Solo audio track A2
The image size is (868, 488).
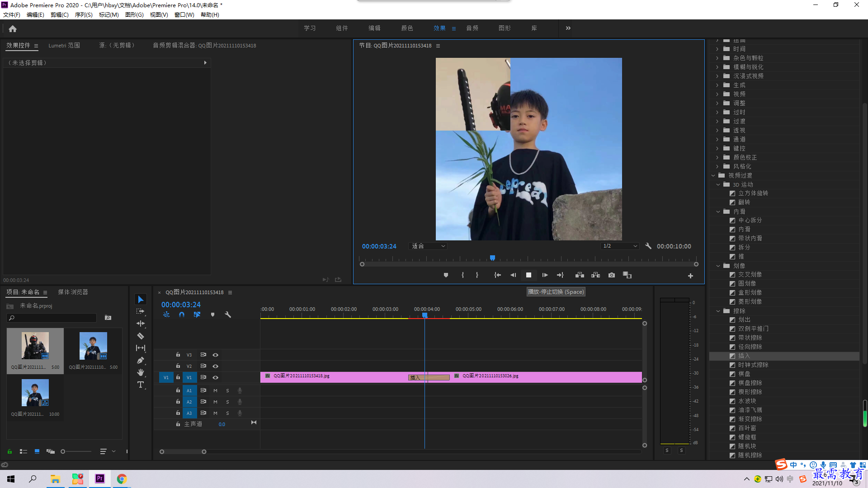point(227,402)
